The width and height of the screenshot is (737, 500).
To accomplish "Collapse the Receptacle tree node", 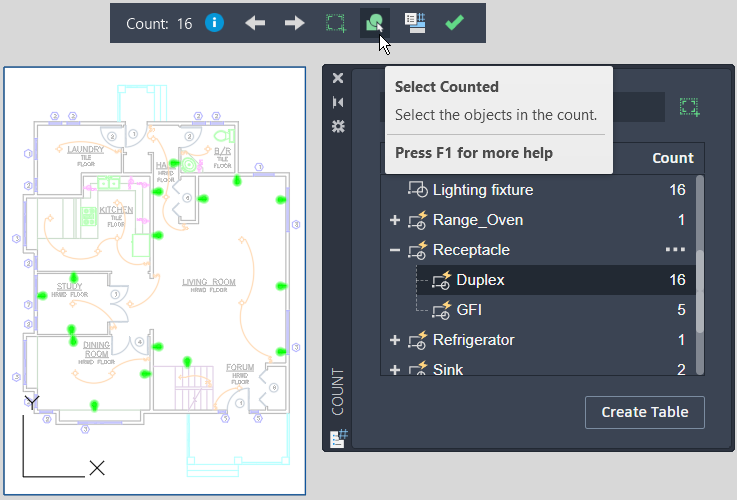I will (x=395, y=250).
